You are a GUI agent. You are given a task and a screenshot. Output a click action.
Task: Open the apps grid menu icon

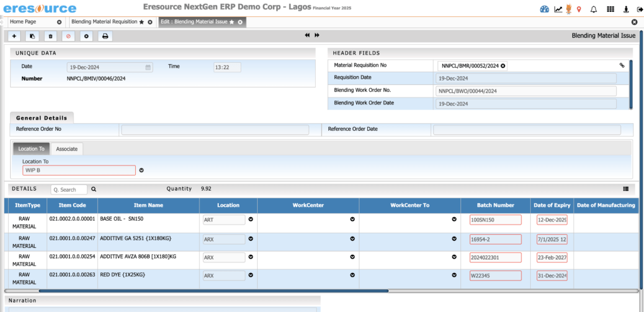[x=610, y=9]
